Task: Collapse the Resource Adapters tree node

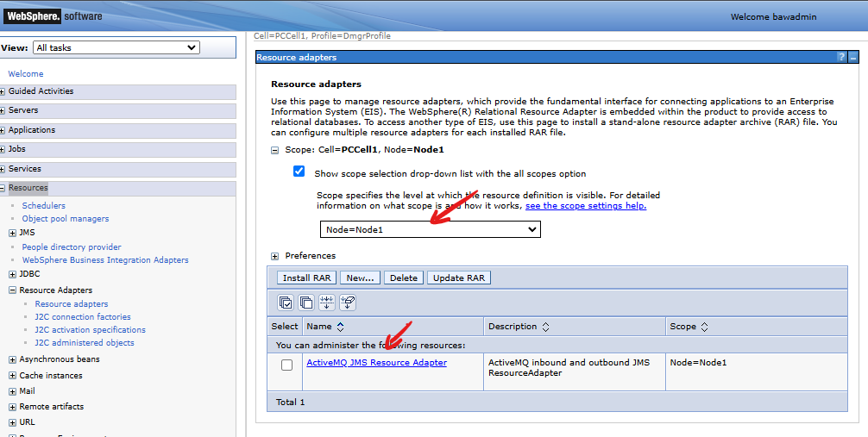Action: [13, 290]
